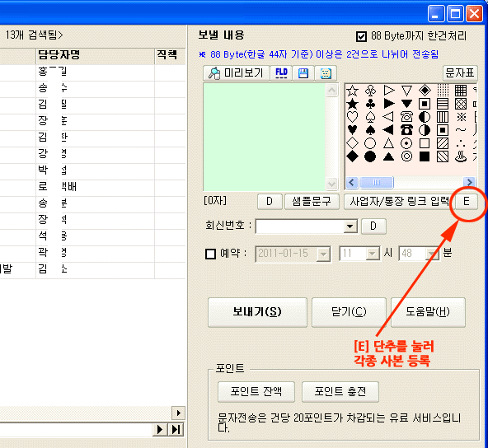This screenshot has width=488, height=448.
Task: Insert the filled star symbol
Action: tap(352, 104)
